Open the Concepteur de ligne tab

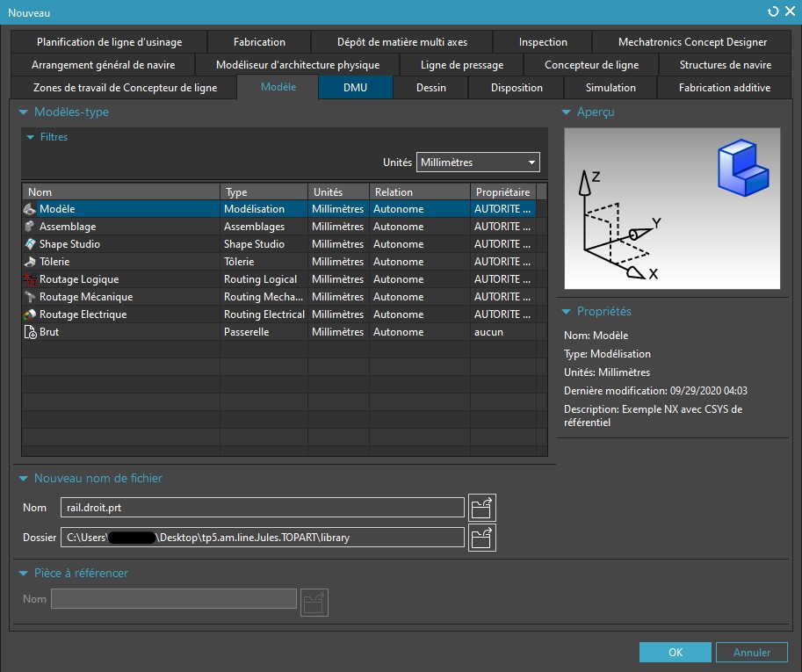click(591, 65)
